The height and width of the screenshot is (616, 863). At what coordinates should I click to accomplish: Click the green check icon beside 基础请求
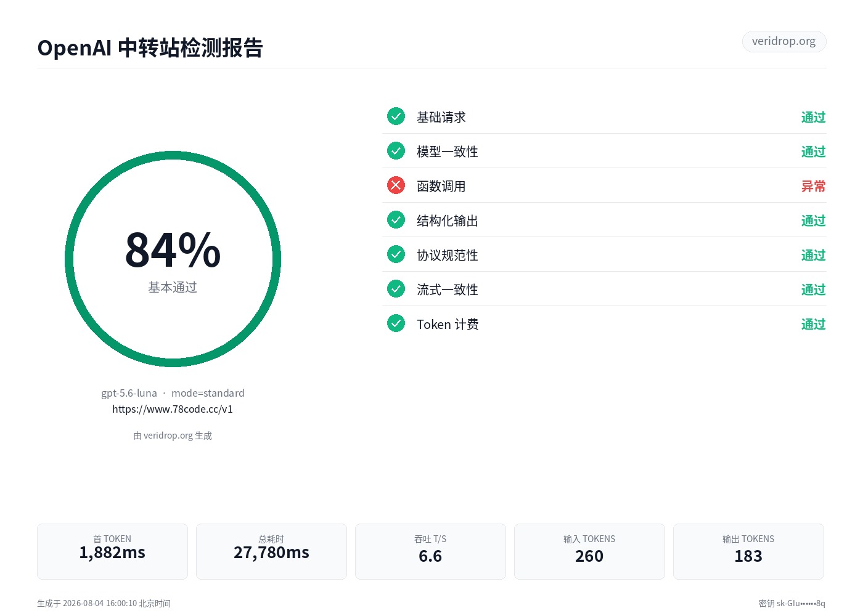tap(396, 116)
